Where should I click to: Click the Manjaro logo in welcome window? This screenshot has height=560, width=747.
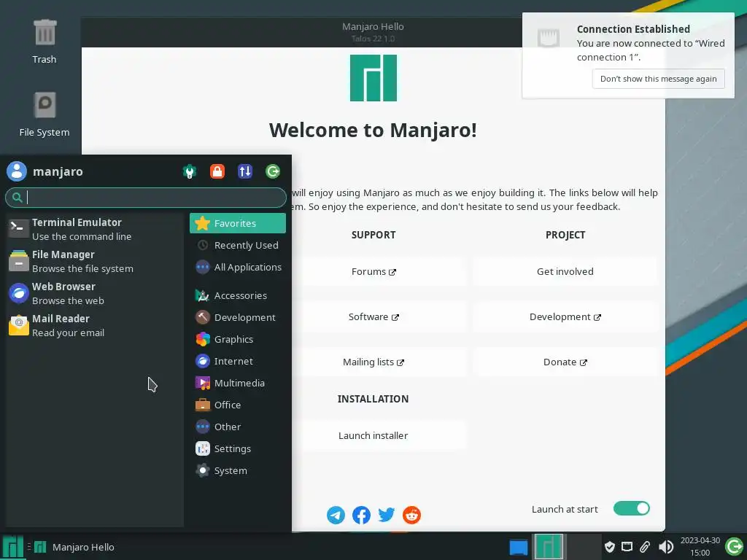(373, 77)
